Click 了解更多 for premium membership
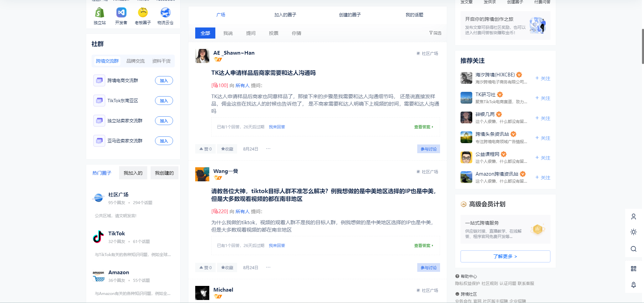The image size is (644, 303). (x=505, y=256)
